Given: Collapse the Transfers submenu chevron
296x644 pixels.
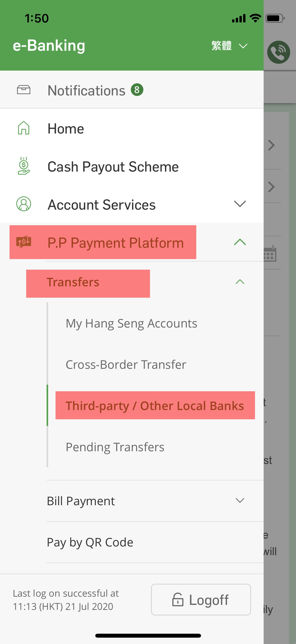Looking at the screenshot, I should [x=240, y=282].
